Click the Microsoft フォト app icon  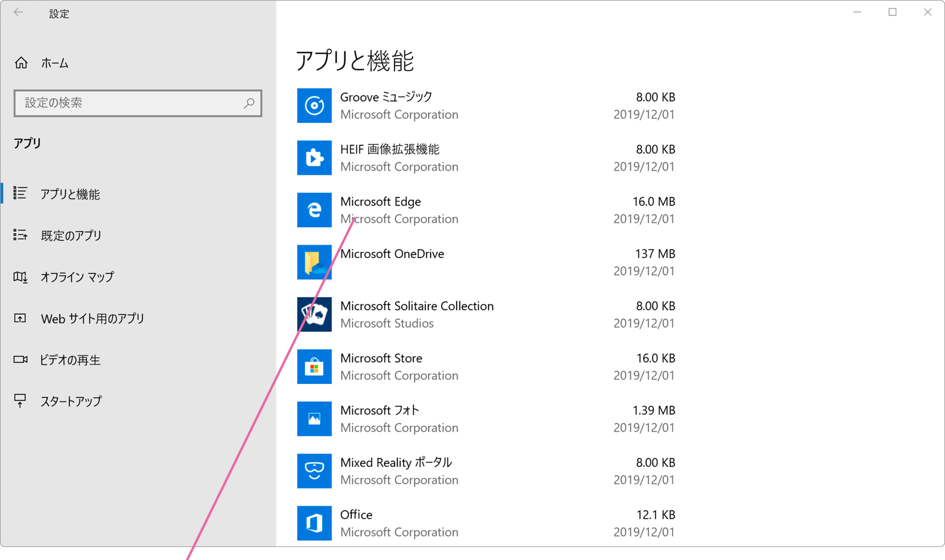(x=314, y=419)
